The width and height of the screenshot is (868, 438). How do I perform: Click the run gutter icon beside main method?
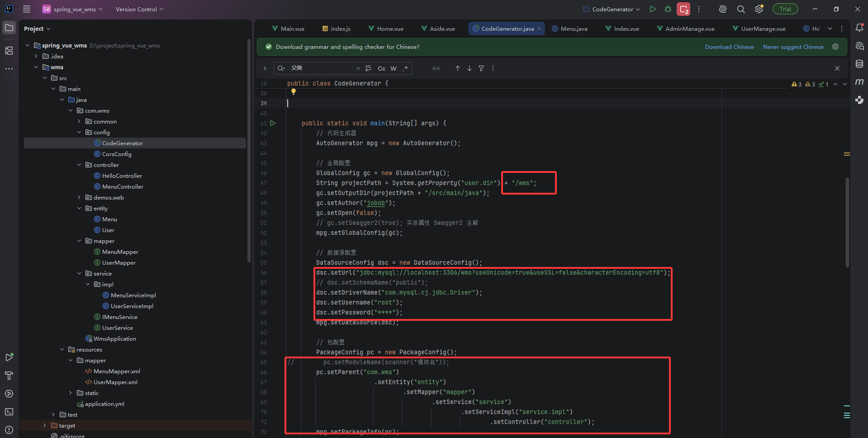(273, 123)
